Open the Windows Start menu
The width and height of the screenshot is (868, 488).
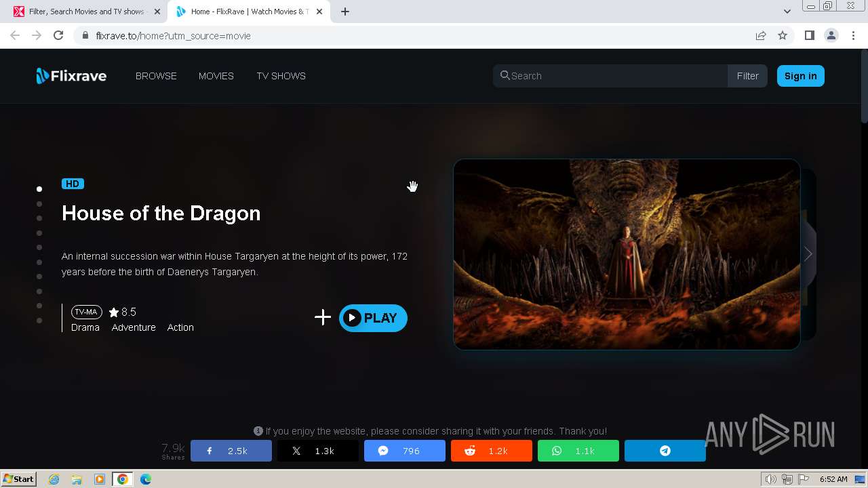click(18, 479)
